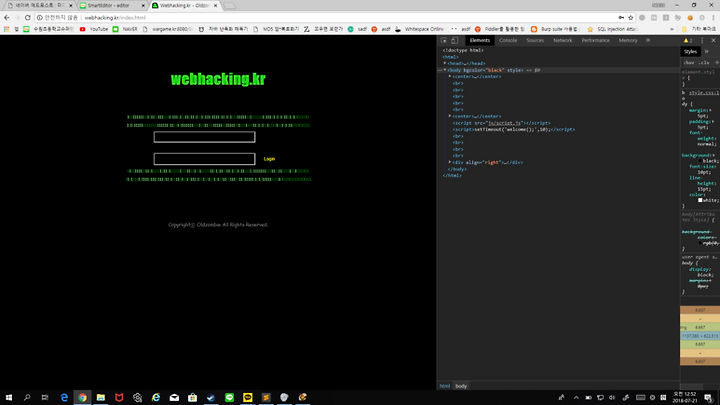This screenshot has height=405, width=720.
Task: Click the cookie extension icon in toolbar
Action: pos(690,17)
